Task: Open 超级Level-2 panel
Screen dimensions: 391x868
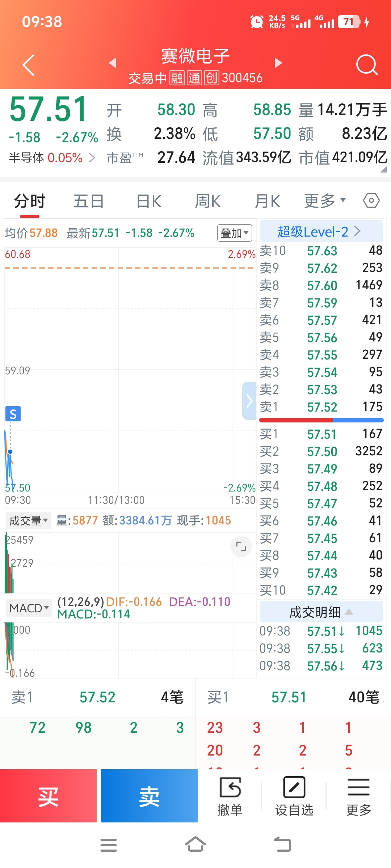Action: pyautogui.click(x=321, y=231)
